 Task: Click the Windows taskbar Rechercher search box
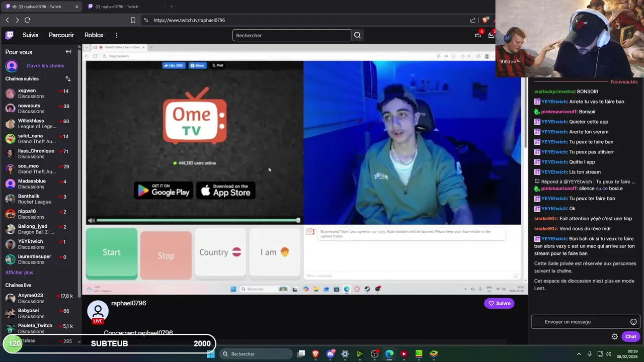tap(256, 354)
